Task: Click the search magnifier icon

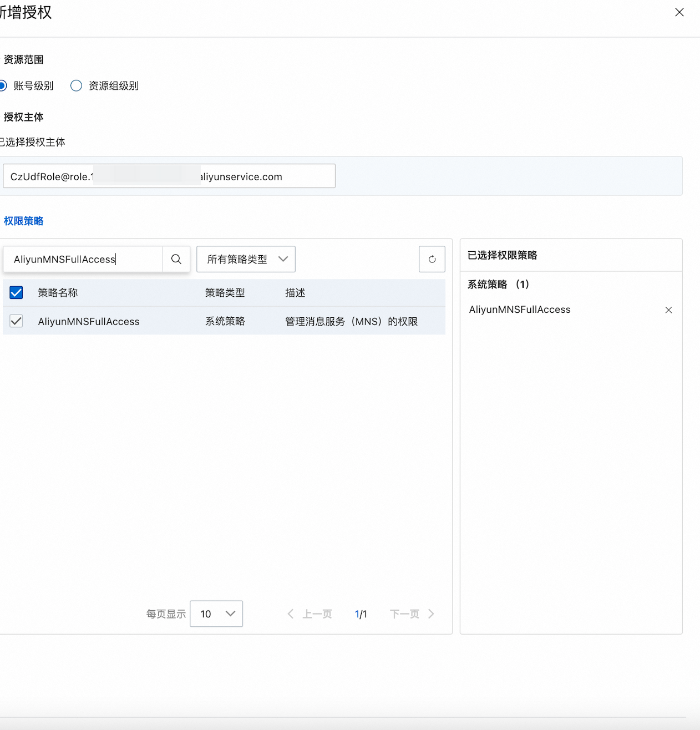Action: pos(176,259)
